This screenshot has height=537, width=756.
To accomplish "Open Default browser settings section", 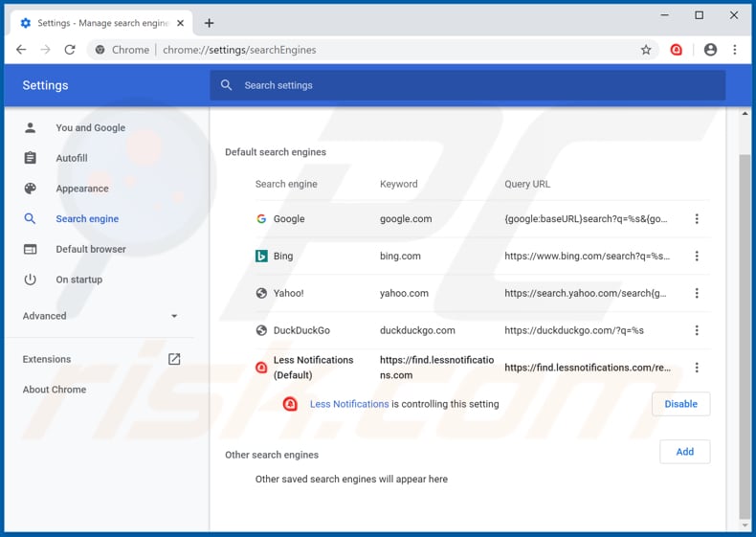I will pyautogui.click(x=91, y=250).
